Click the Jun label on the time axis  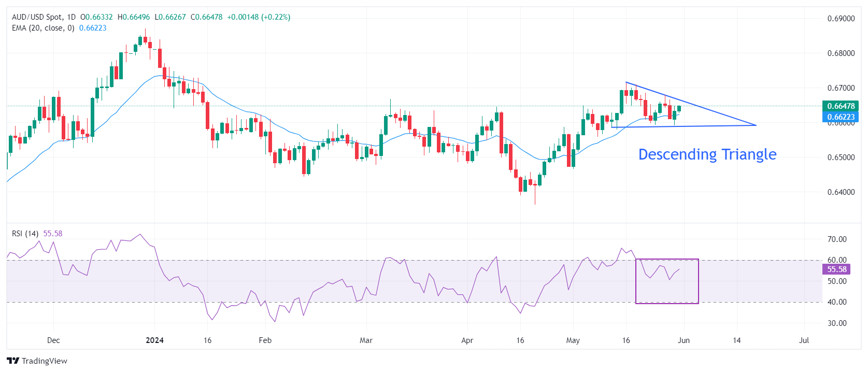[x=684, y=340]
